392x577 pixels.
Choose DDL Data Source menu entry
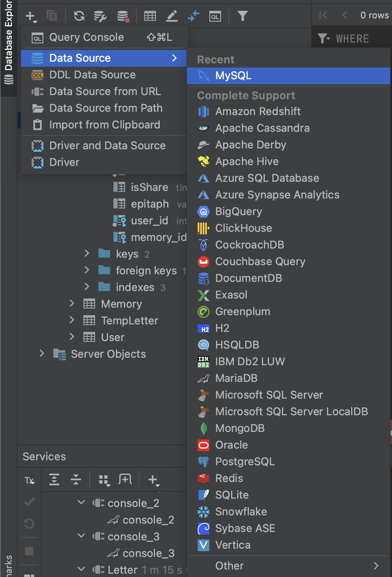[104, 75]
